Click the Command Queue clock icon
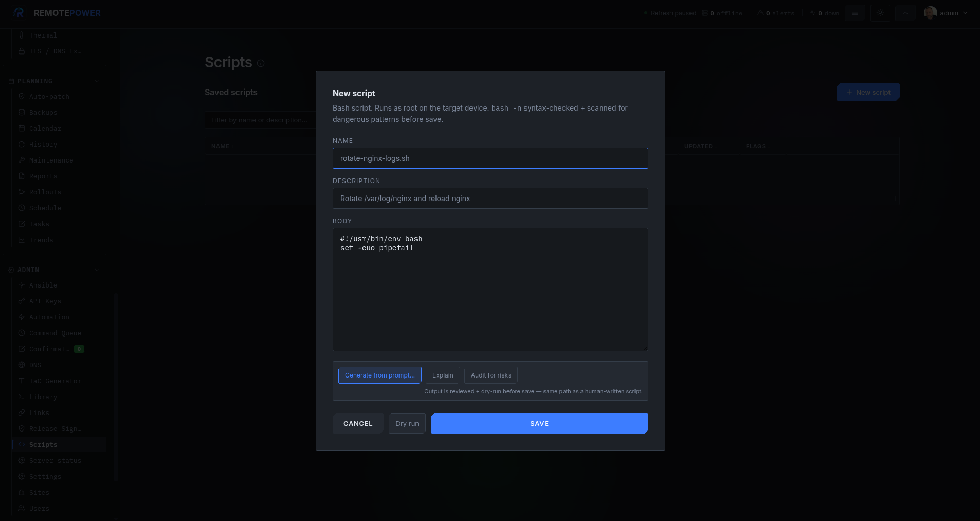The image size is (980, 521). coord(22,333)
